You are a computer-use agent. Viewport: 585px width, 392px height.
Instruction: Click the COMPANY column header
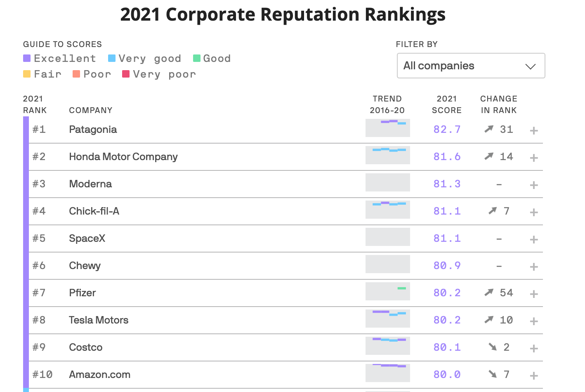(90, 110)
